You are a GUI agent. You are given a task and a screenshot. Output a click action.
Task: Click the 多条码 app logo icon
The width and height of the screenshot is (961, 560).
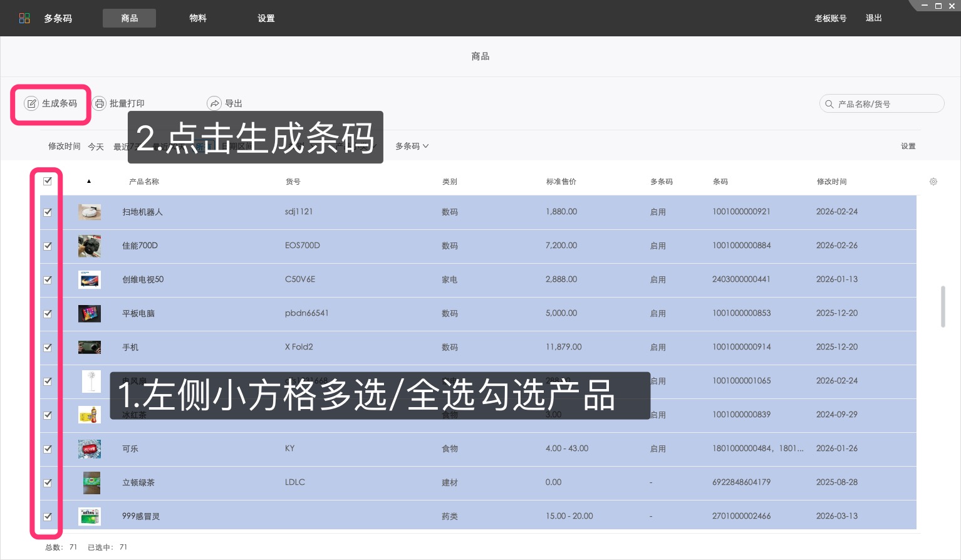24,18
